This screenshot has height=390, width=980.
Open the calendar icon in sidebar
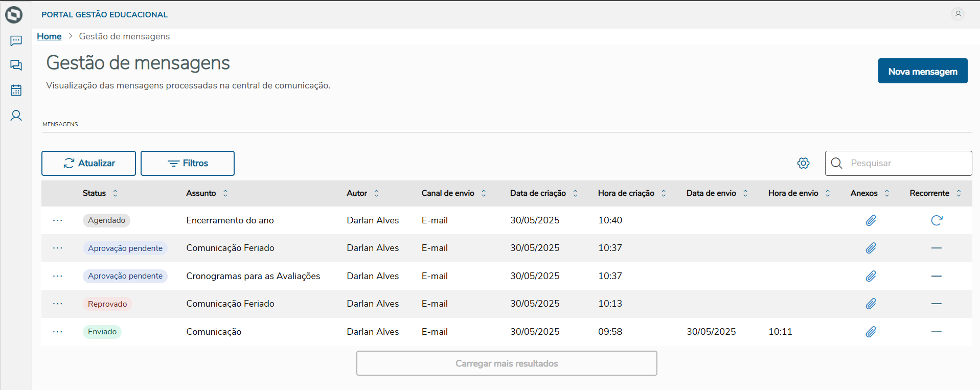[x=16, y=90]
